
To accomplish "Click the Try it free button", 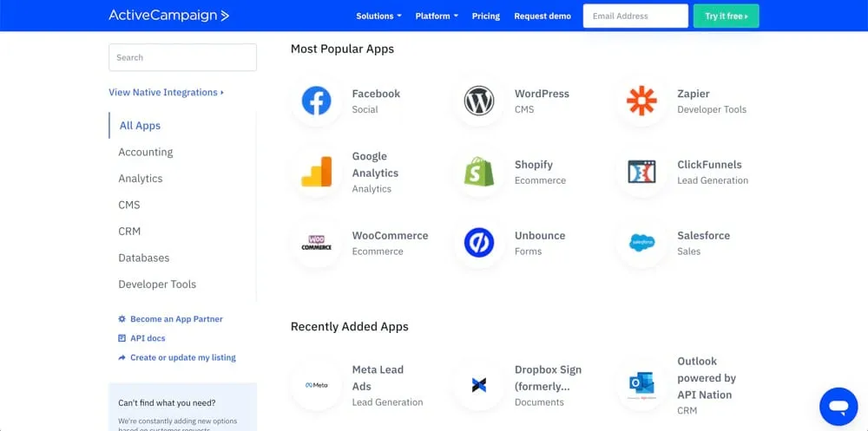I will 726,16.
